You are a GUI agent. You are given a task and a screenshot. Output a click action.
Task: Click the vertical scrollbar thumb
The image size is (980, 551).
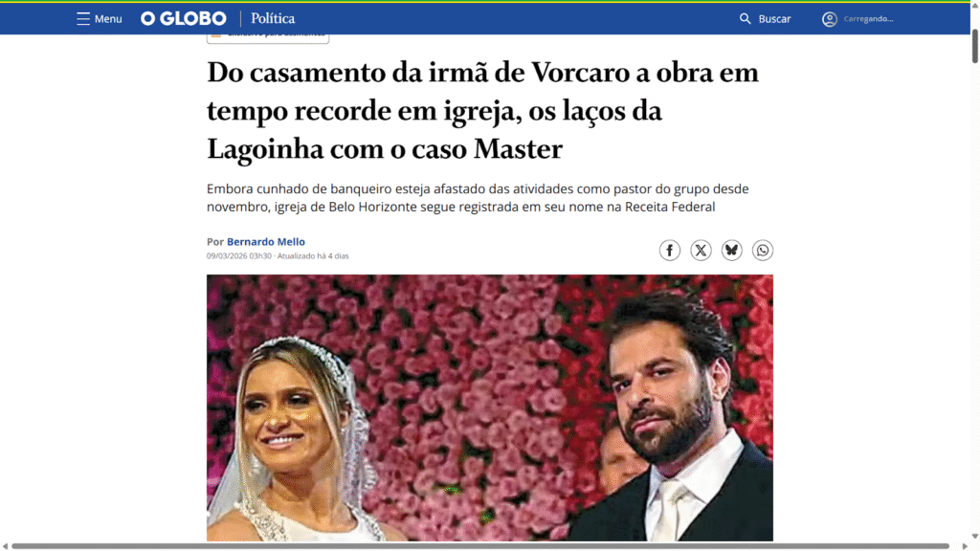point(975,46)
